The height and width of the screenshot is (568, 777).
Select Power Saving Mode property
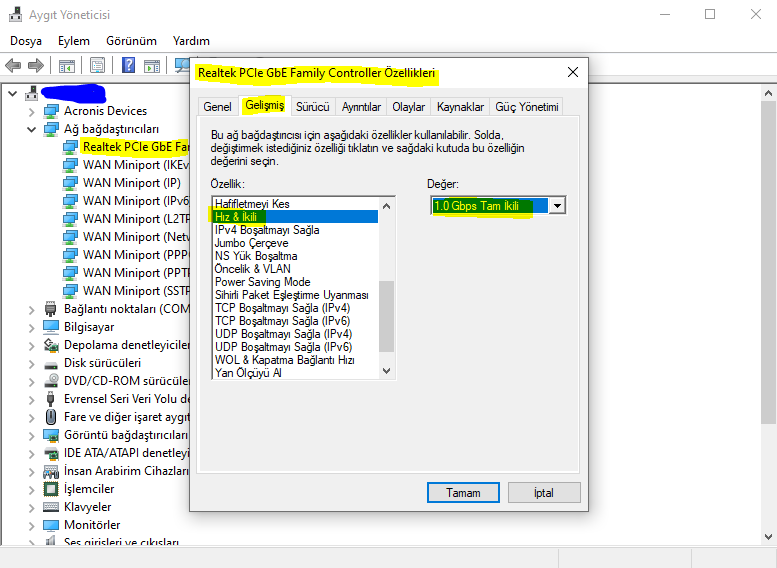tap(295, 282)
